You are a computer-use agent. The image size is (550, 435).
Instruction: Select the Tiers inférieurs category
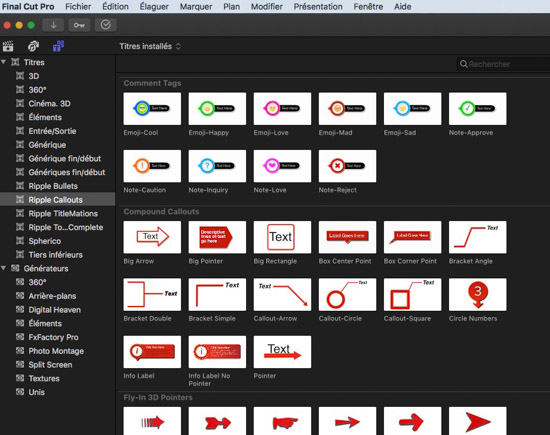point(58,255)
